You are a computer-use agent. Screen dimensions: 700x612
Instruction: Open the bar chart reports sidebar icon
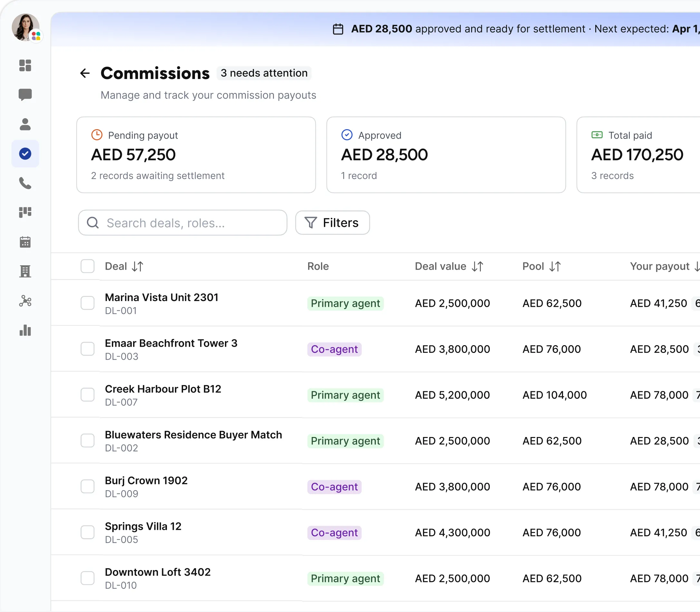[x=25, y=330]
